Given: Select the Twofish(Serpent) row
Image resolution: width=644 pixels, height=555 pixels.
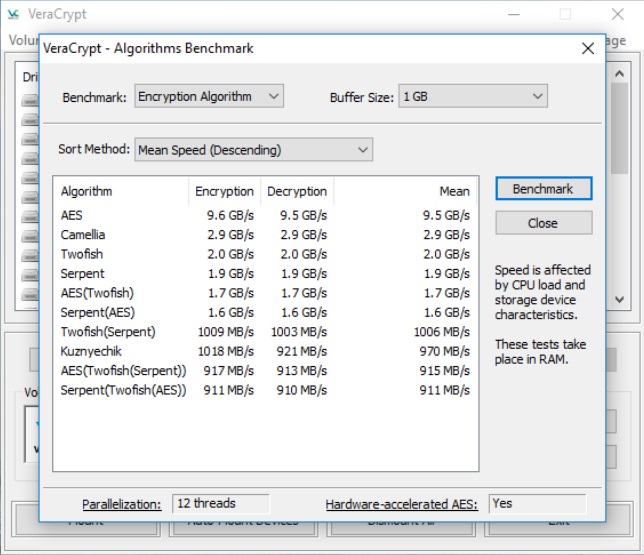Looking at the screenshot, I should pos(265,332).
